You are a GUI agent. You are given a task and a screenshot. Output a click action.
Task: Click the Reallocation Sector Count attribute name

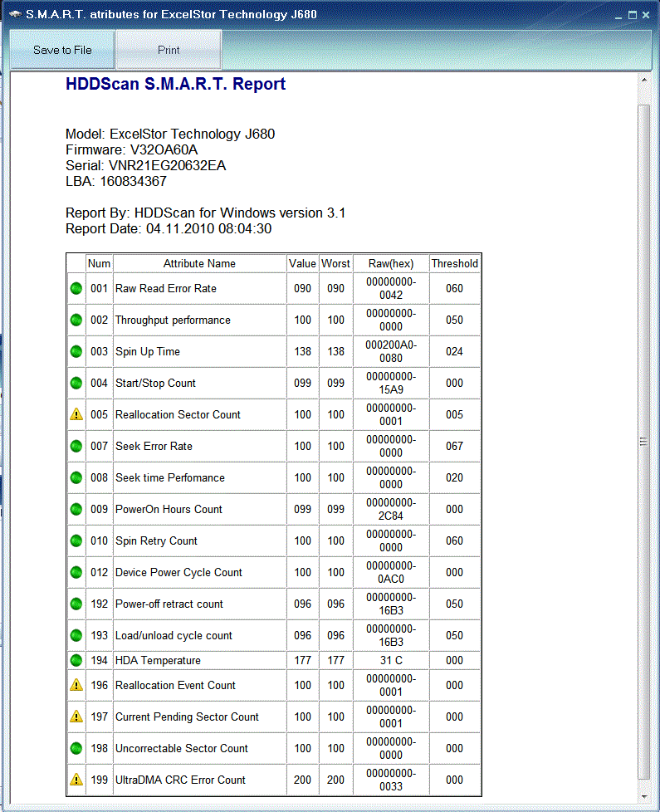178,415
